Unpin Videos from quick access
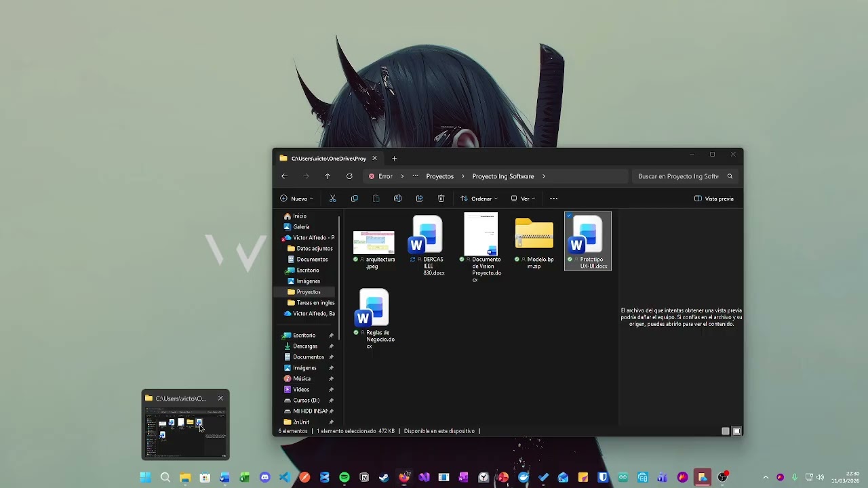 [x=331, y=390]
